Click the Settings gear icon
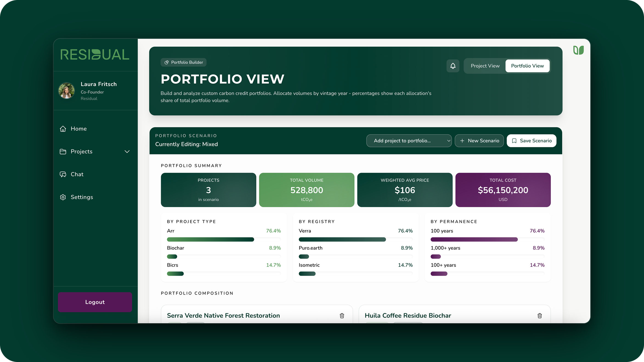 coord(63,197)
